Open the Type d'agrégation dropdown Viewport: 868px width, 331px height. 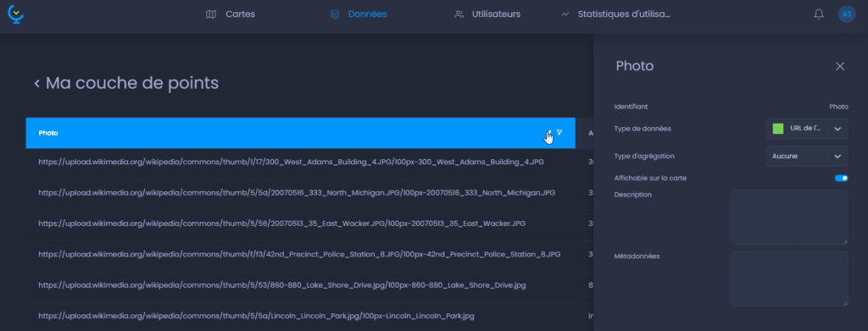[807, 156]
